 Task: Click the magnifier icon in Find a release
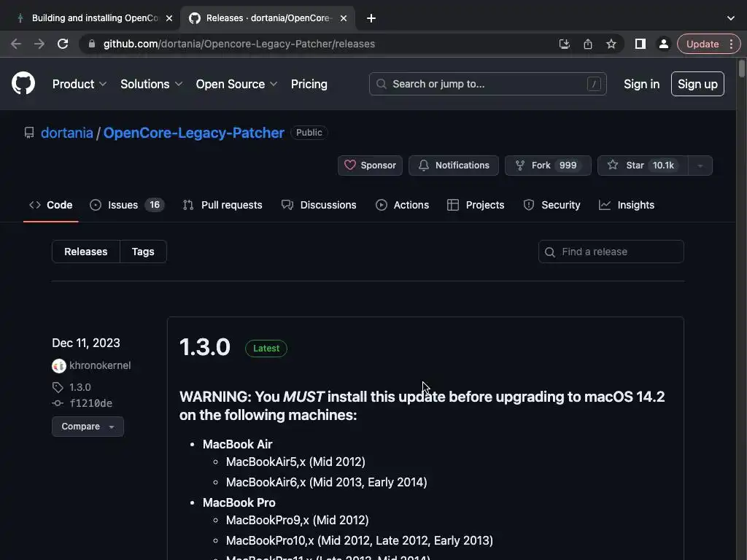point(550,252)
